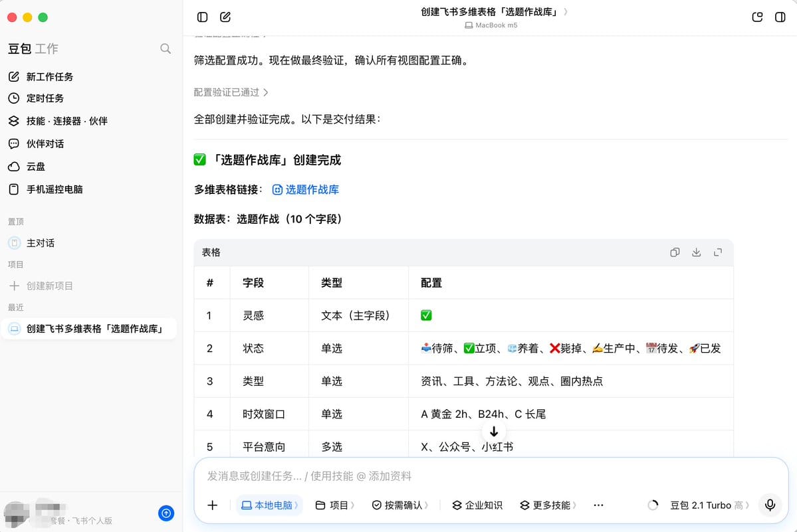Click the MacBook m5 device label
797x532 pixels.
tap(491, 25)
